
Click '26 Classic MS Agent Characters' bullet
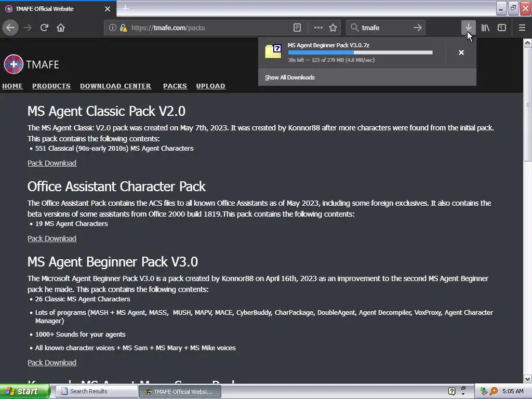coord(83,299)
